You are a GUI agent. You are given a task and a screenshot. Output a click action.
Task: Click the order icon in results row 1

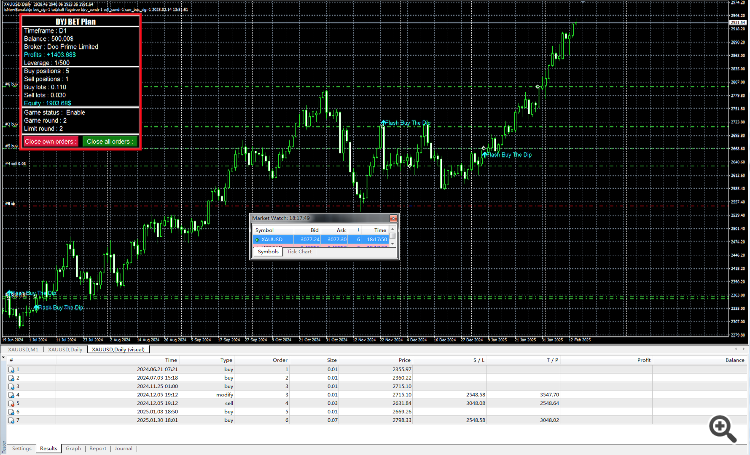tap(11, 369)
